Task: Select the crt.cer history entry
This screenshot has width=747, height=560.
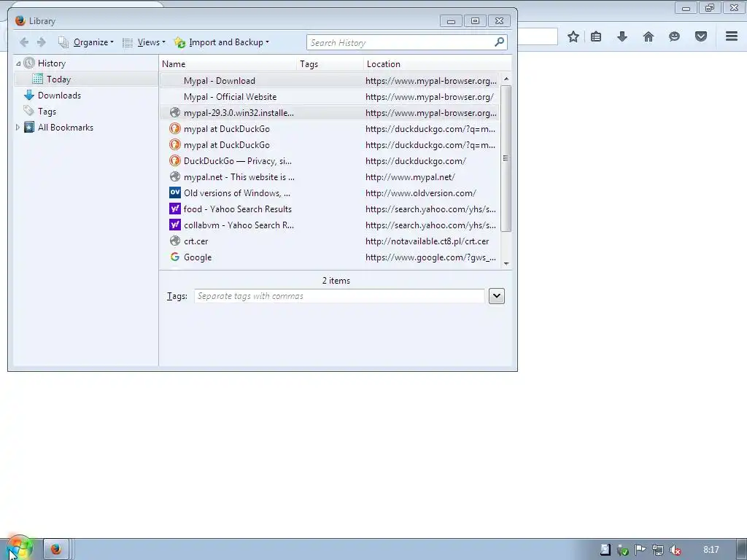Action: pyautogui.click(x=329, y=241)
